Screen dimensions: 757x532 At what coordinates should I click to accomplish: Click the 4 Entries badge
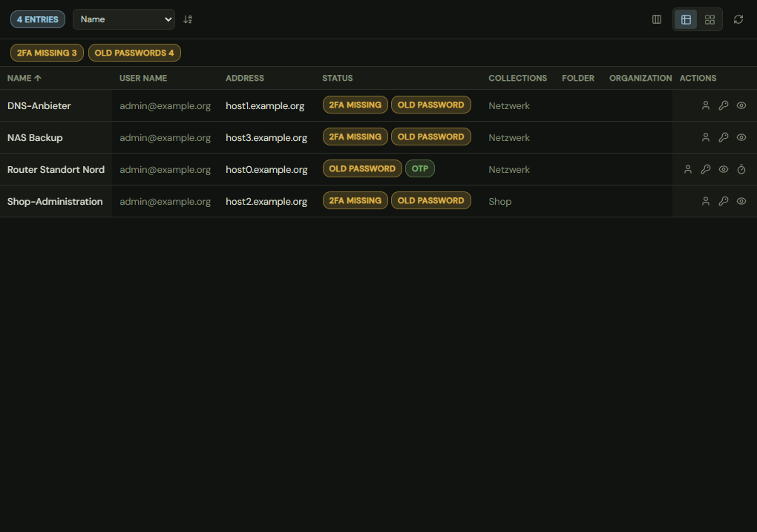(38, 19)
